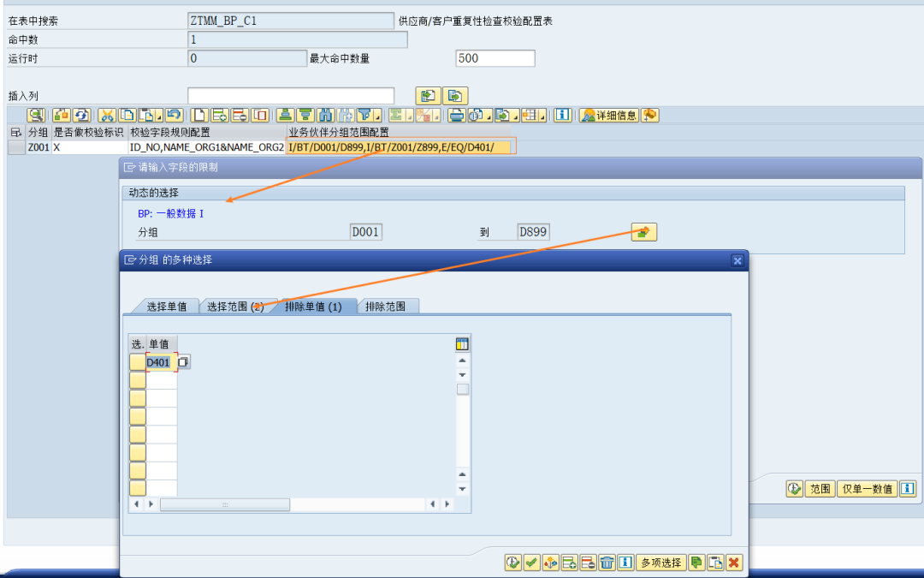Delete a line in the 多种选择 dialog
This screenshot has width=924, height=578.
pyautogui.click(x=588, y=563)
